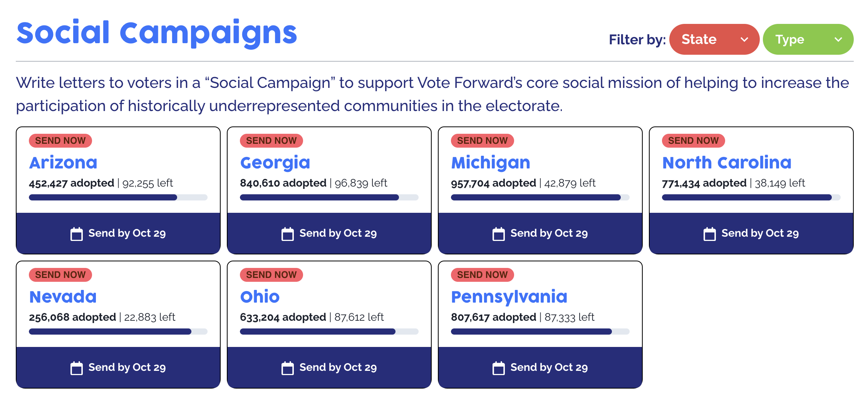
Task: Open the Type filter dropdown
Action: coord(808,39)
